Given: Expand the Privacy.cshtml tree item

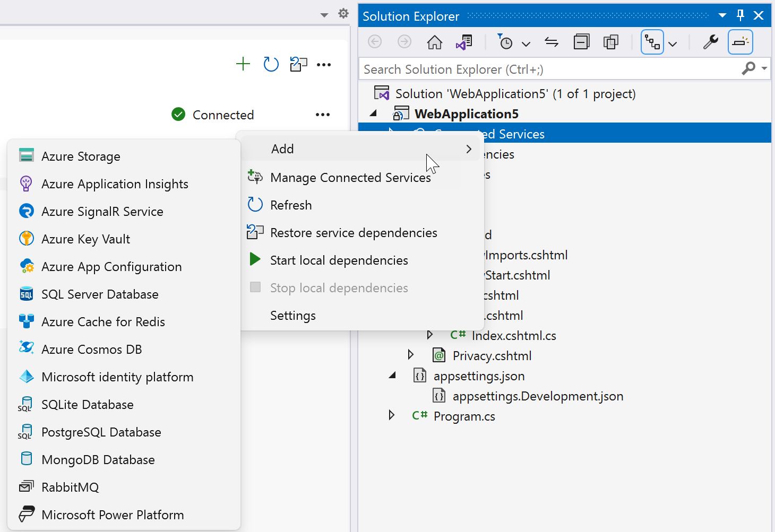Looking at the screenshot, I should tap(411, 354).
